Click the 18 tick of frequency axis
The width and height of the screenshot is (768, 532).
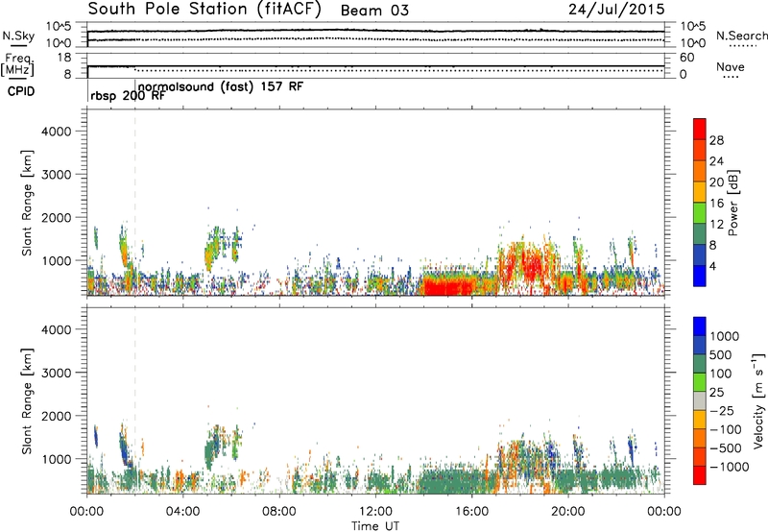pos(64,58)
